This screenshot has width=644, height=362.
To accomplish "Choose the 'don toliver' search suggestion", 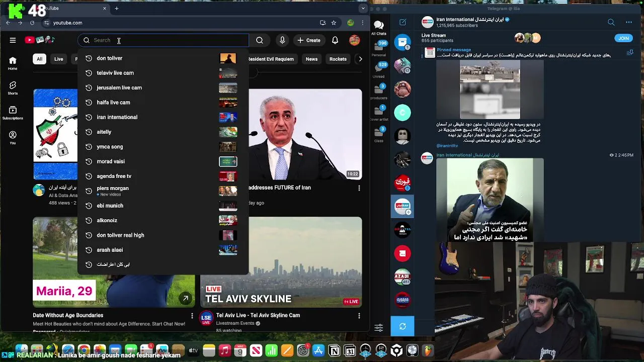I will pos(163,58).
